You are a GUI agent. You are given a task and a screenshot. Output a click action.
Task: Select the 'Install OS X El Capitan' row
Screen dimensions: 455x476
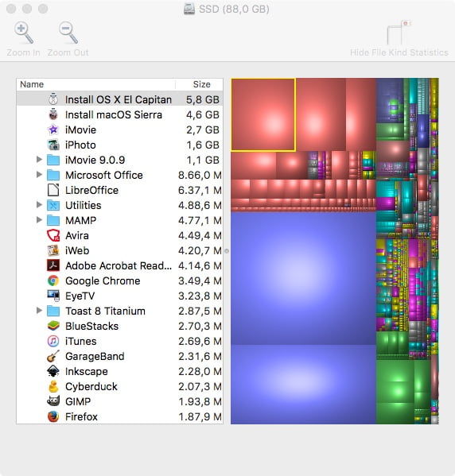(120, 99)
